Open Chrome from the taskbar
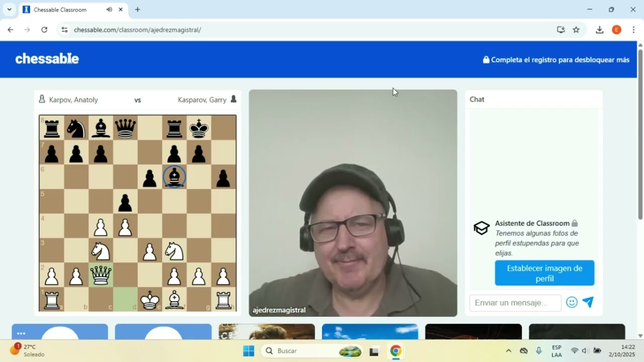The width and height of the screenshot is (644, 362). 396,350
